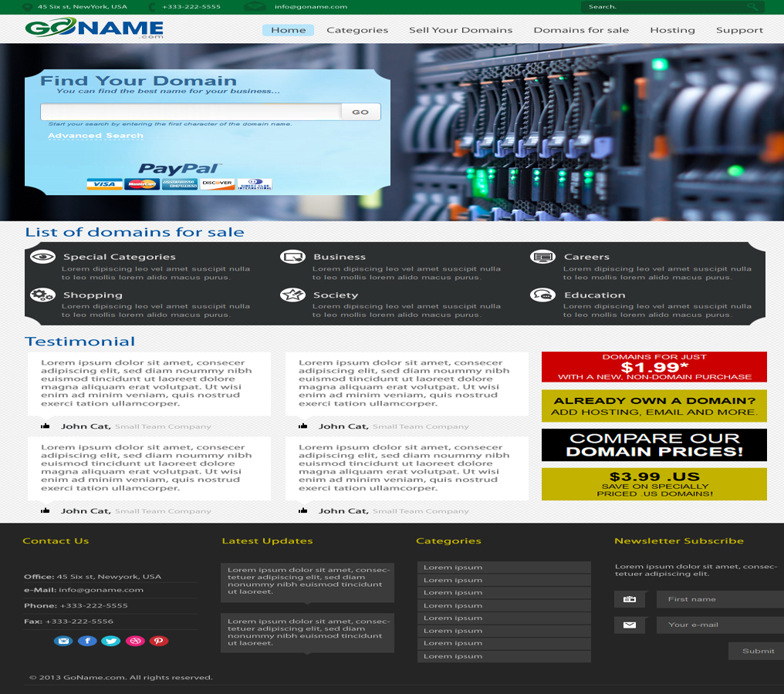Click the First name newsletter field
Screen dimensions: 784x694
(718, 599)
